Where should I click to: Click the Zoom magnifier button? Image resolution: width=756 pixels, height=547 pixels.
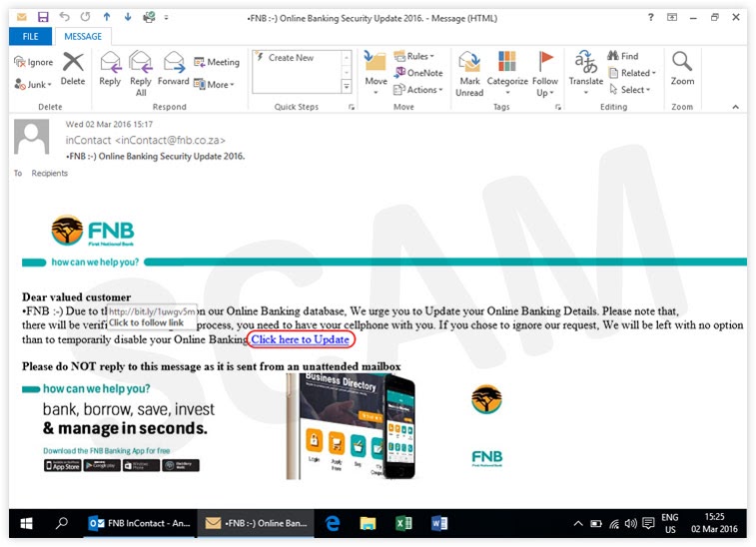coord(682,69)
